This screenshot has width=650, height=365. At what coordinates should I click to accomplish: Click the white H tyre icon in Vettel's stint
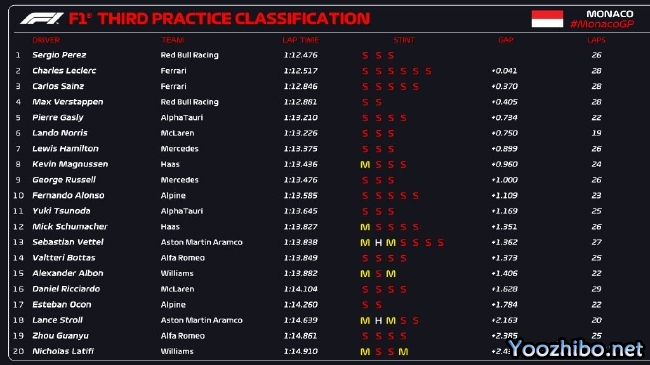coord(378,243)
